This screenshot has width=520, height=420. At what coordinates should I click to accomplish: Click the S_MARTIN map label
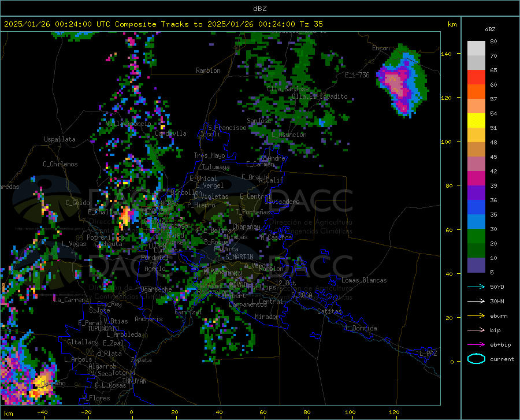click(x=239, y=257)
